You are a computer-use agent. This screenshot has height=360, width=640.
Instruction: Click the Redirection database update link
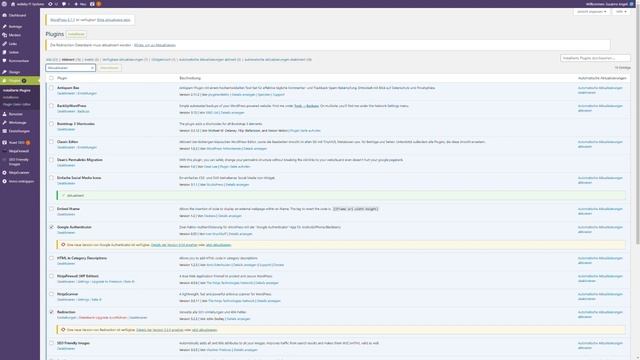[155, 45]
